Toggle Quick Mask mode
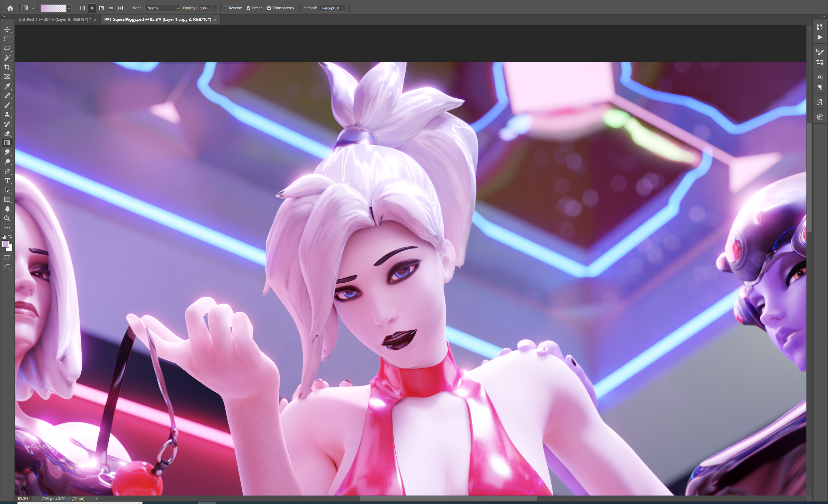Image resolution: width=828 pixels, height=504 pixels. [7, 257]
